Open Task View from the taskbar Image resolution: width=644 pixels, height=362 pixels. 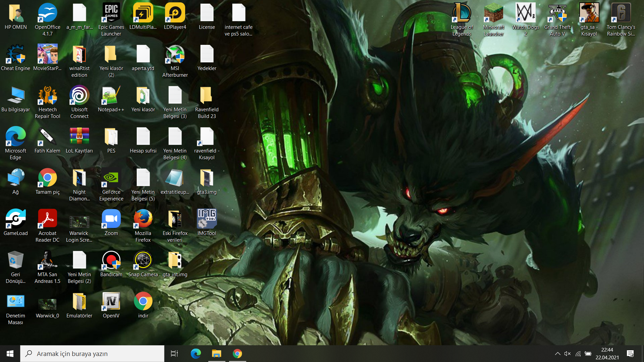tap(174, 354)
